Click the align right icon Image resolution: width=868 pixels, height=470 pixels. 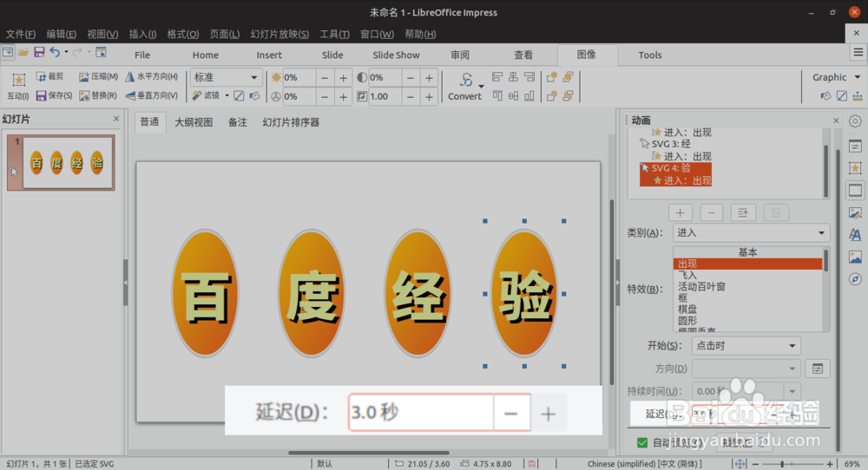pyautogui.click(x=529, y=77)
